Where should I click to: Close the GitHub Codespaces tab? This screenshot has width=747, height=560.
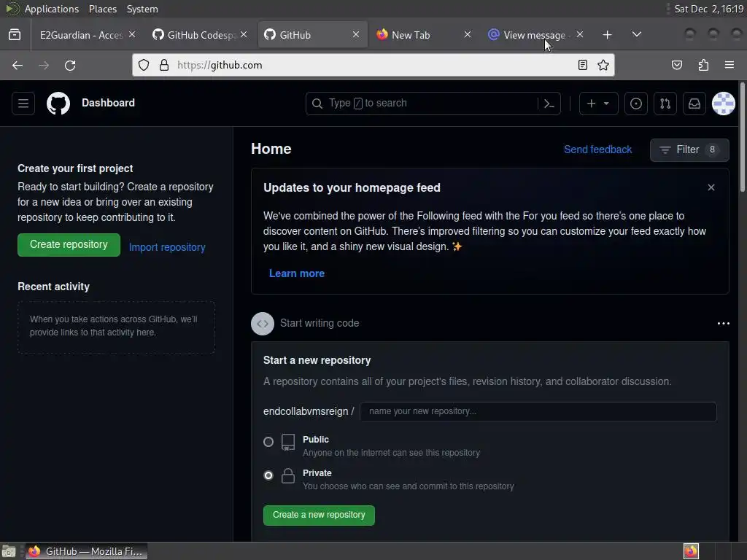click(244, 35)
